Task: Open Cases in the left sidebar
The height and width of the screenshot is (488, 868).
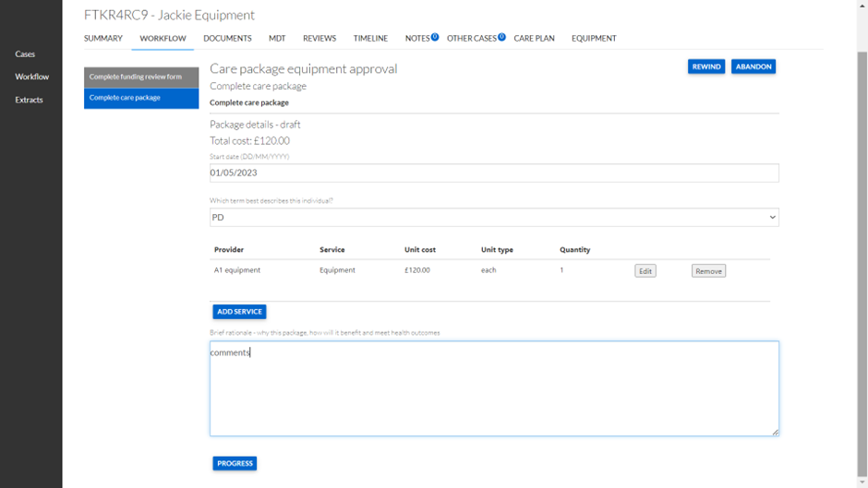Action: (25, 54)
